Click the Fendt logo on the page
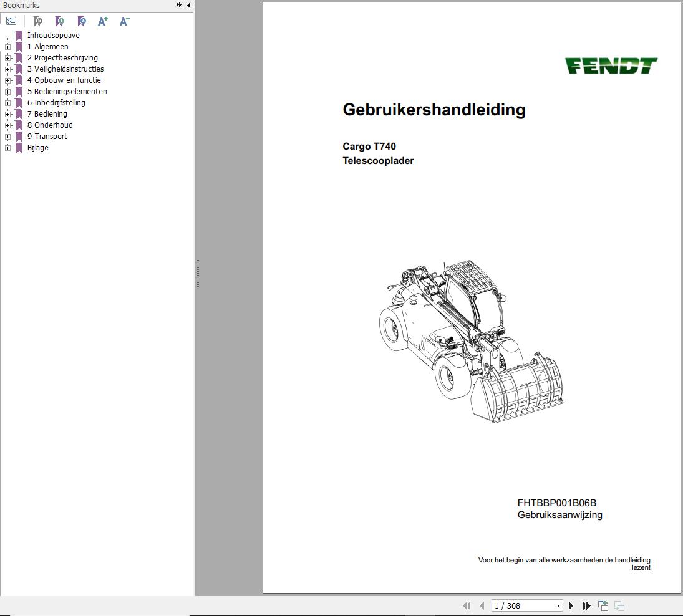This screenshot has width=683, height=616. [x=611, y=65]
